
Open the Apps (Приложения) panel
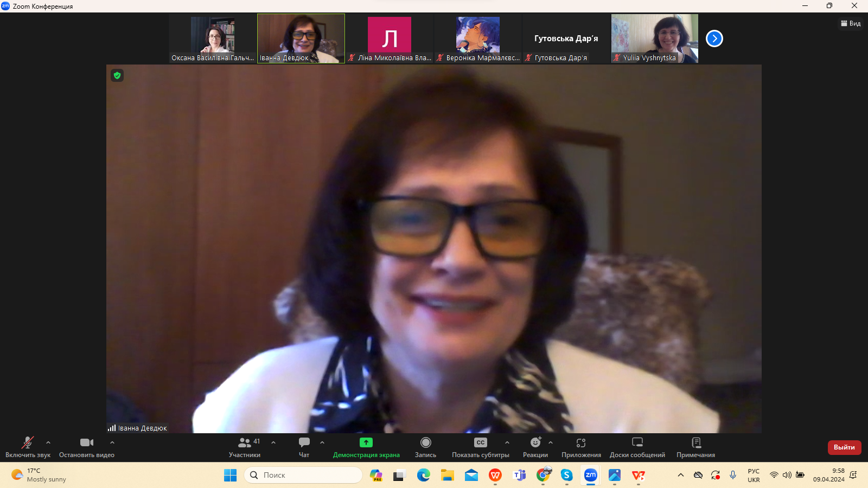coord(581,443)
